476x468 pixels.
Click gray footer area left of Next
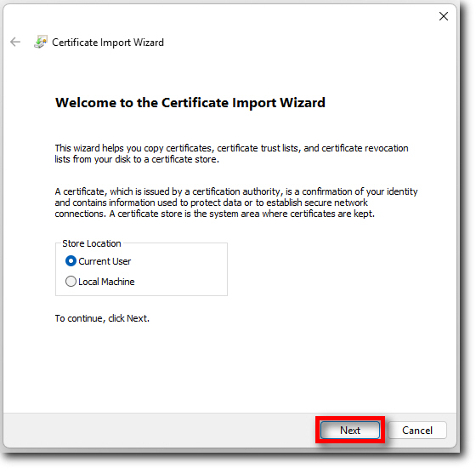coord(158,431)
